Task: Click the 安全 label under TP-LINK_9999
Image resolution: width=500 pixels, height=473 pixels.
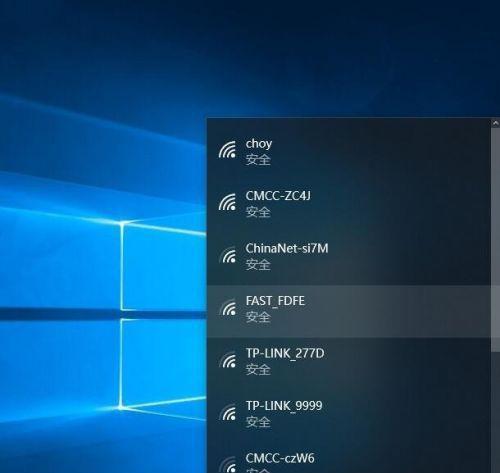Action: coord(258,422)
